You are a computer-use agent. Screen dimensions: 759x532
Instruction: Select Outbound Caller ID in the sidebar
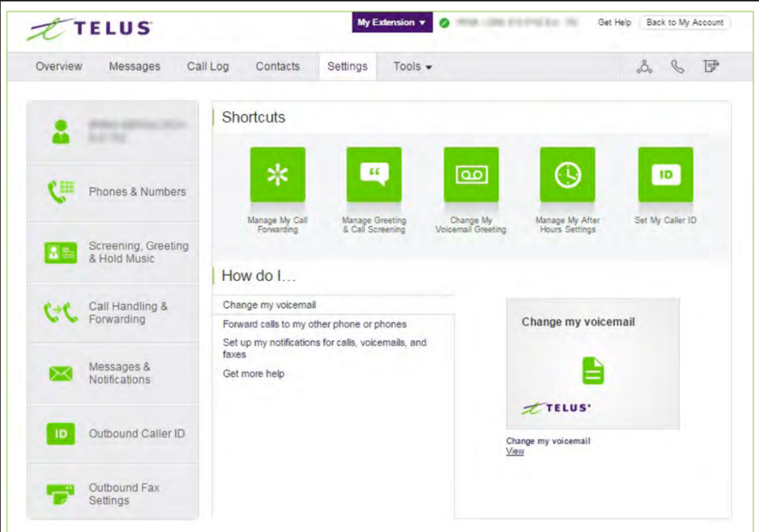point(138,433)
